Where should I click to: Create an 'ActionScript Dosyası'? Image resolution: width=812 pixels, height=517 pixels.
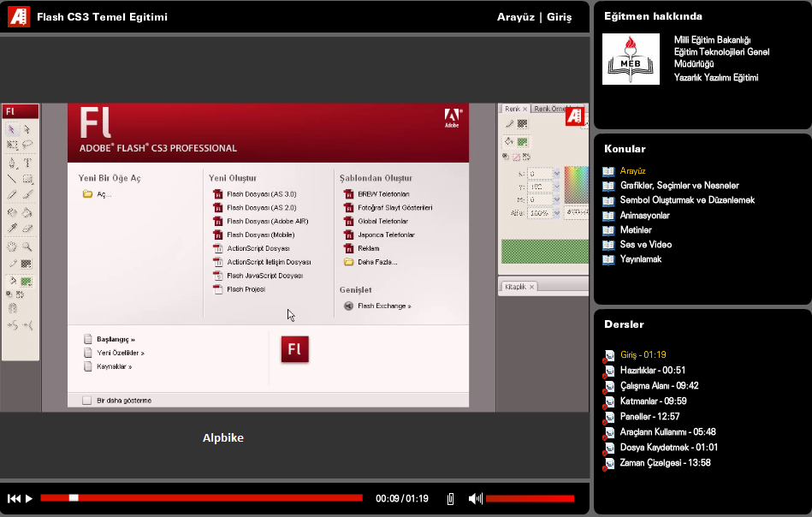click(x=252, y=249)
